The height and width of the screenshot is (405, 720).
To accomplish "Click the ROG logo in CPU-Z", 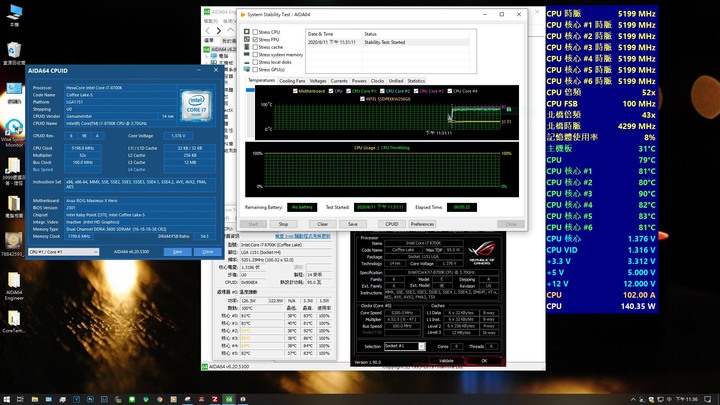I will tap(482, 253).
